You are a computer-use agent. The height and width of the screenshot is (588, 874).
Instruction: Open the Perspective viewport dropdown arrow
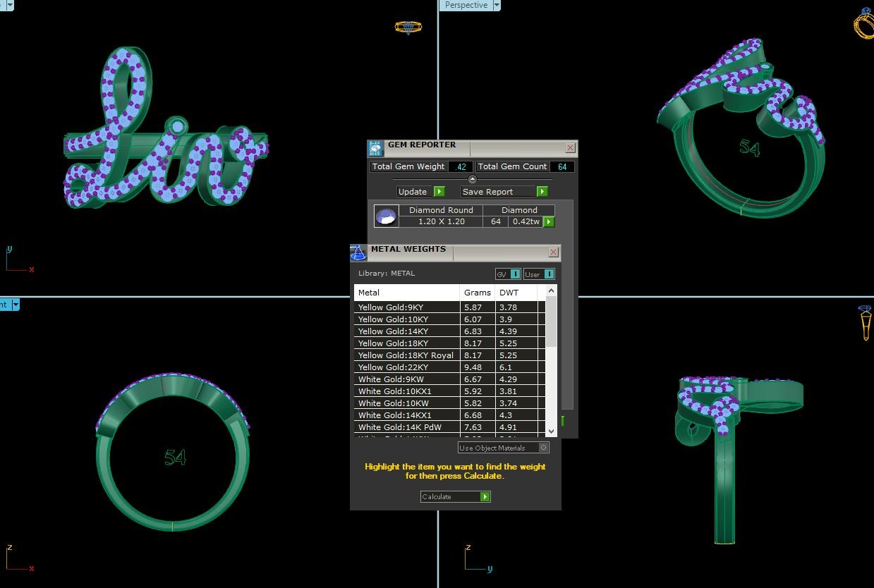[497, 6]
